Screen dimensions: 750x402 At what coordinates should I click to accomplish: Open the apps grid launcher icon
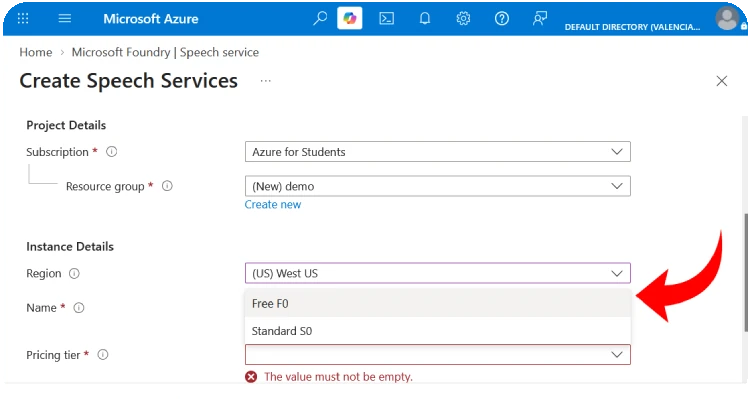point(23,19)
